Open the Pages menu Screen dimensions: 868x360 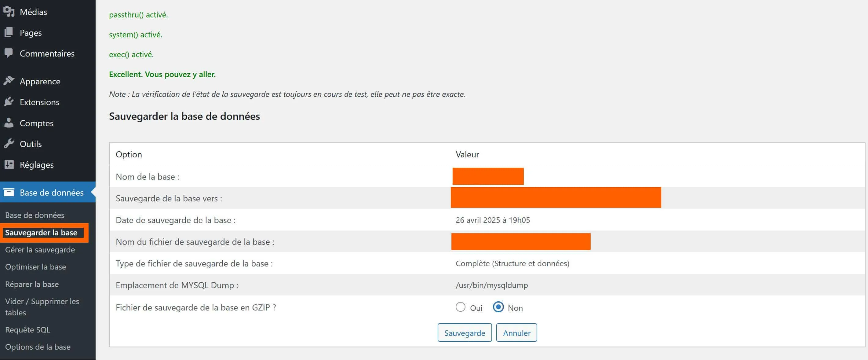(x=48, y=33)
